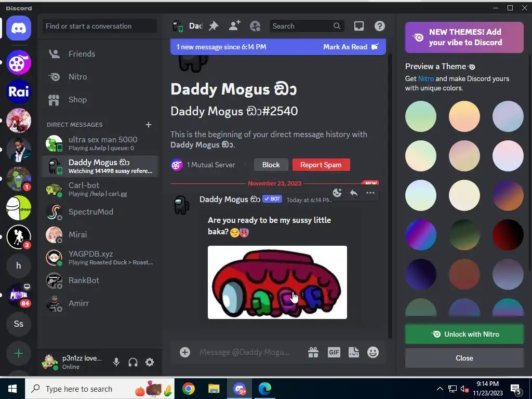Open attachment plus button in message box
Viewport: 532px width, 399px height.
tap(185, 352)
